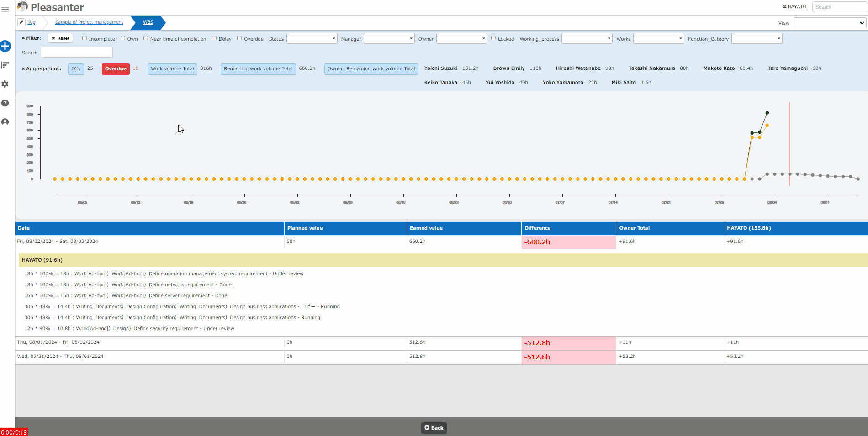This screenshot has height=436, width=868.
Task: Click the pencil edit icon by Top
Action: 21,22
